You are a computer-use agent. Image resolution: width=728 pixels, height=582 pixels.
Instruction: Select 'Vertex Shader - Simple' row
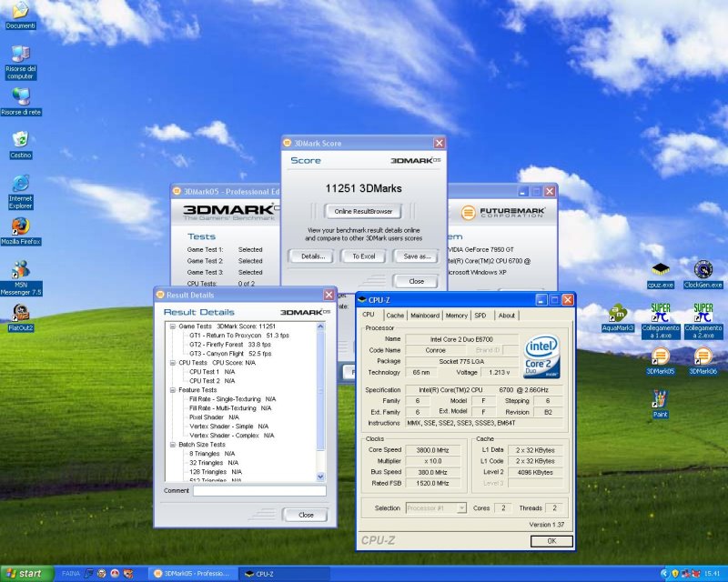coord(229,426)
